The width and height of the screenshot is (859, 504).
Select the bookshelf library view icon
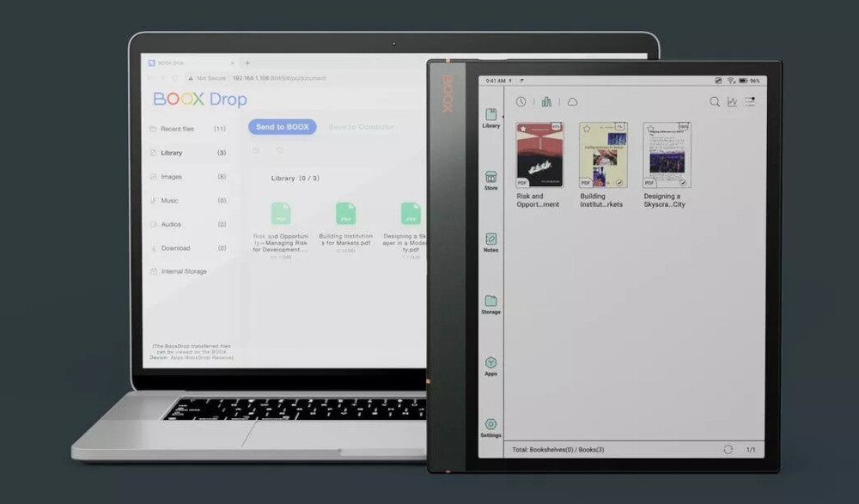[546, 102]
